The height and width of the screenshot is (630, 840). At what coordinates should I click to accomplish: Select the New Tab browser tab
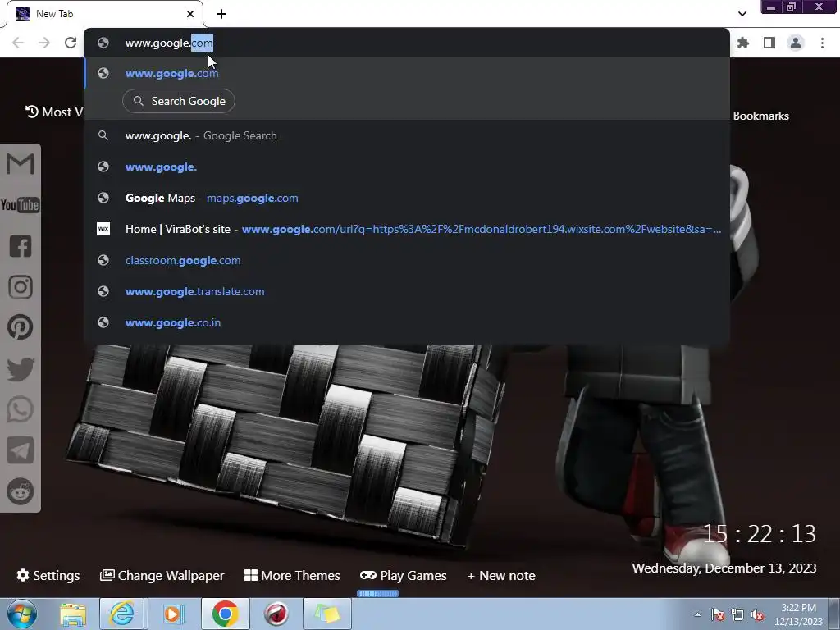(x=105, y=14)
